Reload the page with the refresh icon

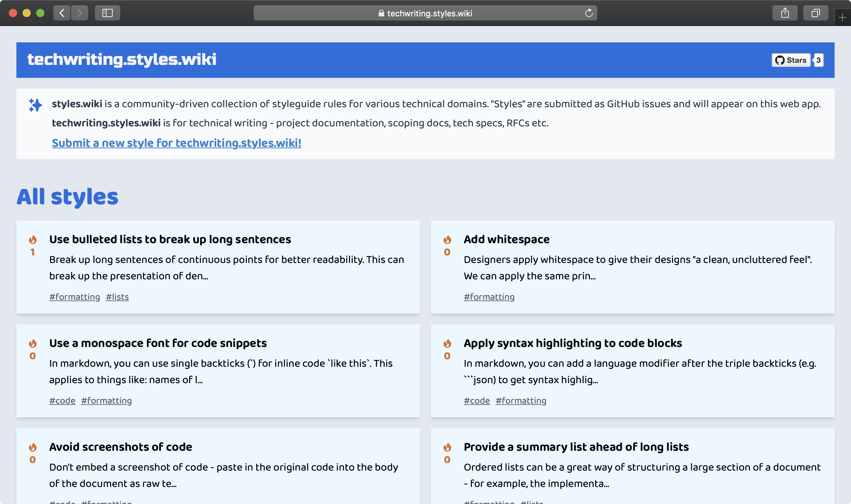pos(589,13)
